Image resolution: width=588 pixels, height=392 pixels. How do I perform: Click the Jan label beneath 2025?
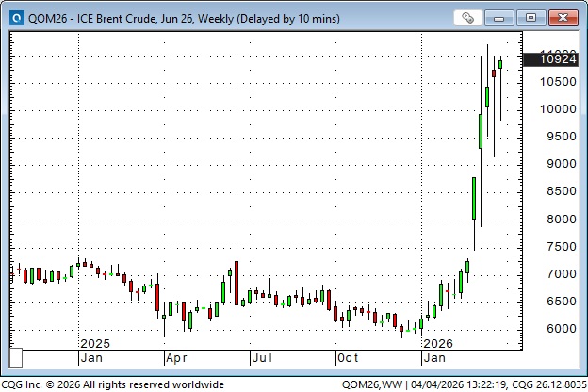coord(91,358)
